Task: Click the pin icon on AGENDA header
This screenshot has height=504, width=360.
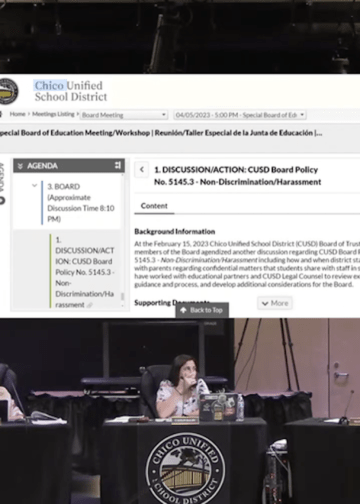Action: (118, 165)
